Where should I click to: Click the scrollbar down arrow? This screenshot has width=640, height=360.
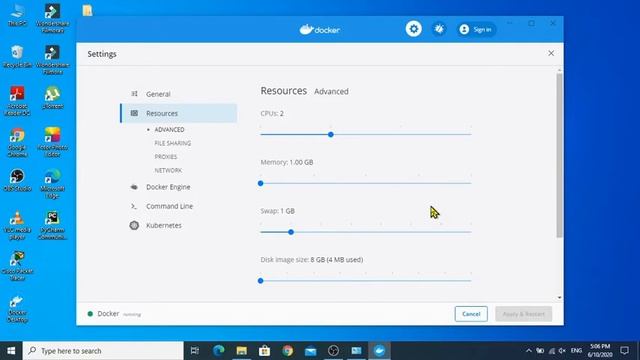tap(559, 298)
